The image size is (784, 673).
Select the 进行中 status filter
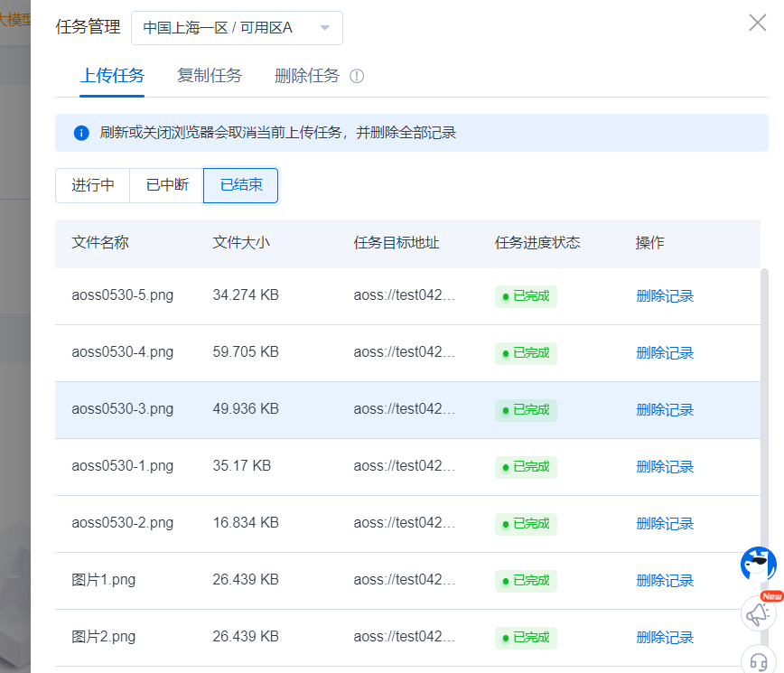pos(93,185)
